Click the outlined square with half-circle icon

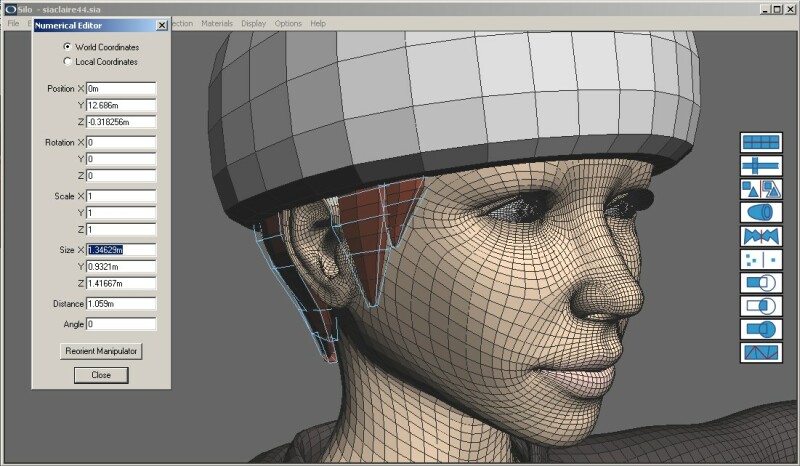pyautogui.click(x=760, y=306)
